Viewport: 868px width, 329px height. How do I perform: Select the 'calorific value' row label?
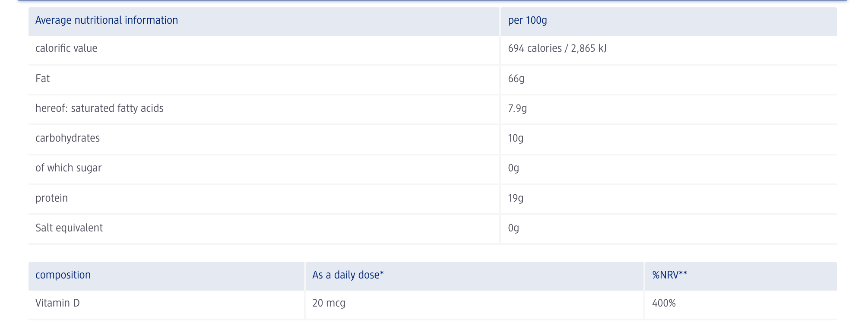(x=67, y=48)
